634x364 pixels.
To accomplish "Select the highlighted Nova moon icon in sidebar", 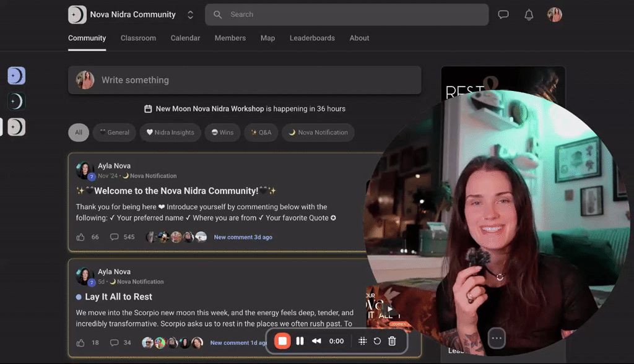I will [x=16, y=75].
